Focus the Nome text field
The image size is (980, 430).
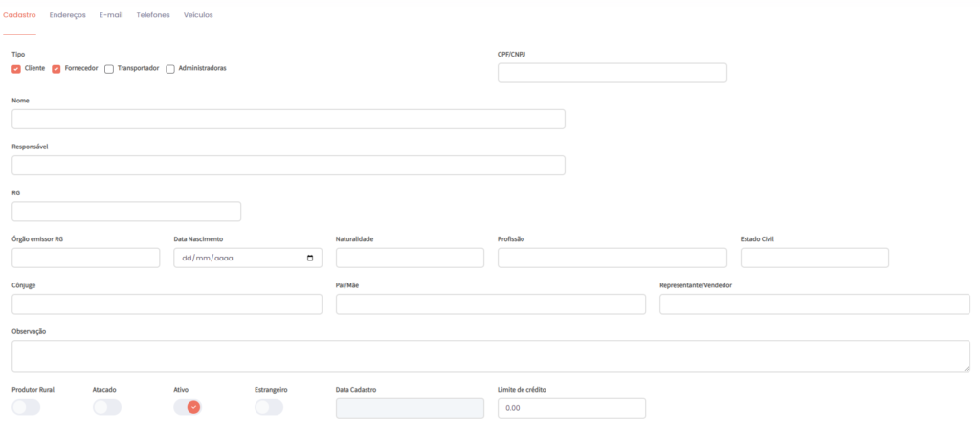pyautogui.click(x=288, y=119)
